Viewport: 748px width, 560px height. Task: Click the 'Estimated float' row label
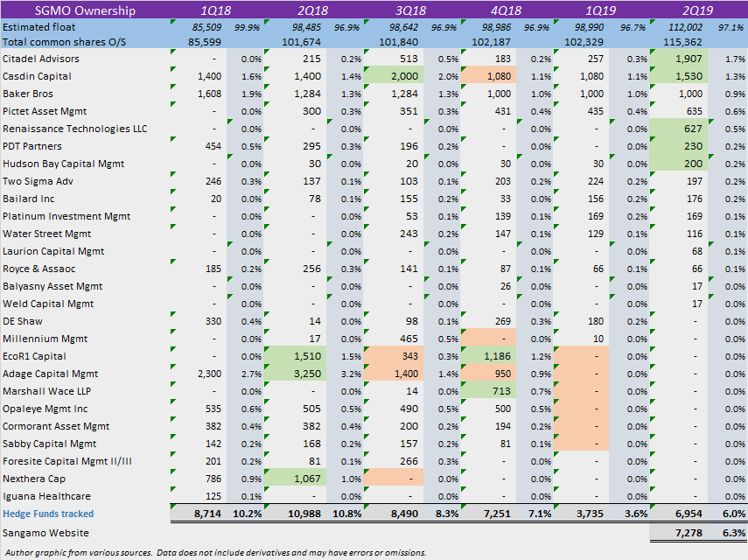click(38, 27)
